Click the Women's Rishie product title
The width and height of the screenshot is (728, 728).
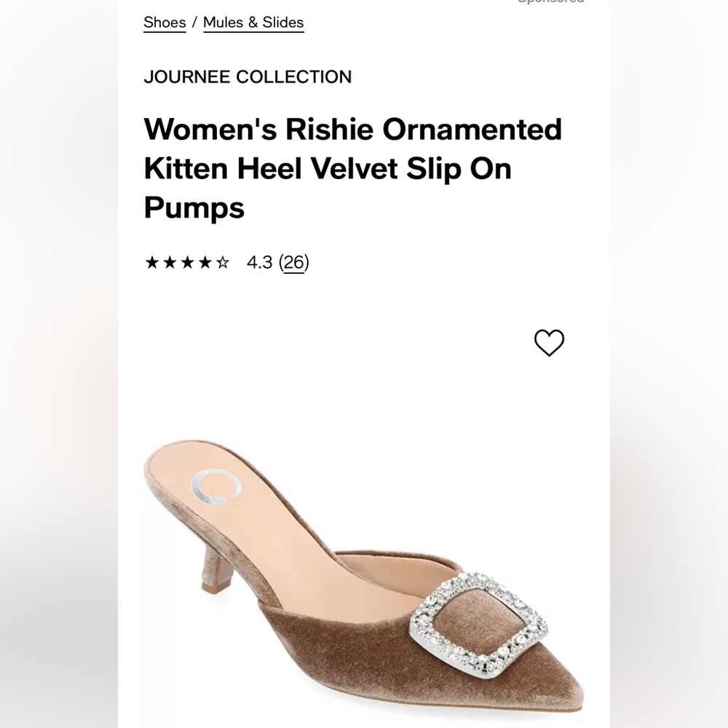tap(352, 130)
